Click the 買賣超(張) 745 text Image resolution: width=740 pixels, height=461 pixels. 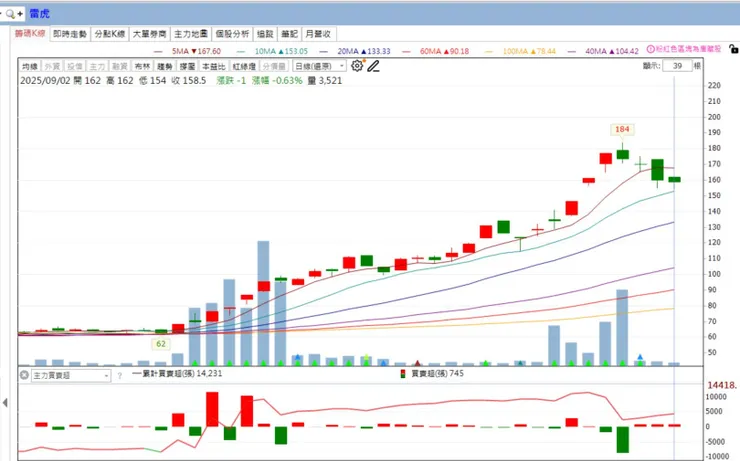[x=437, y=373]
